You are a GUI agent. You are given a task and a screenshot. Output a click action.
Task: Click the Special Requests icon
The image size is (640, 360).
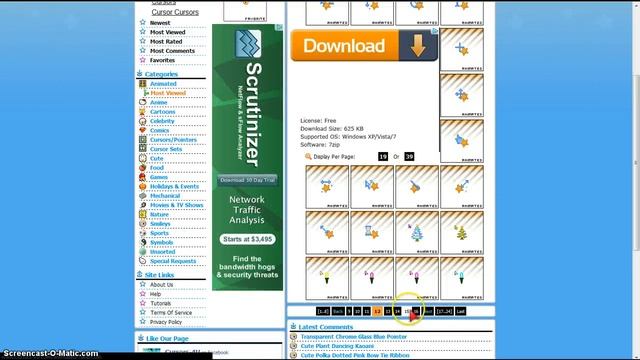click(142, 260)
